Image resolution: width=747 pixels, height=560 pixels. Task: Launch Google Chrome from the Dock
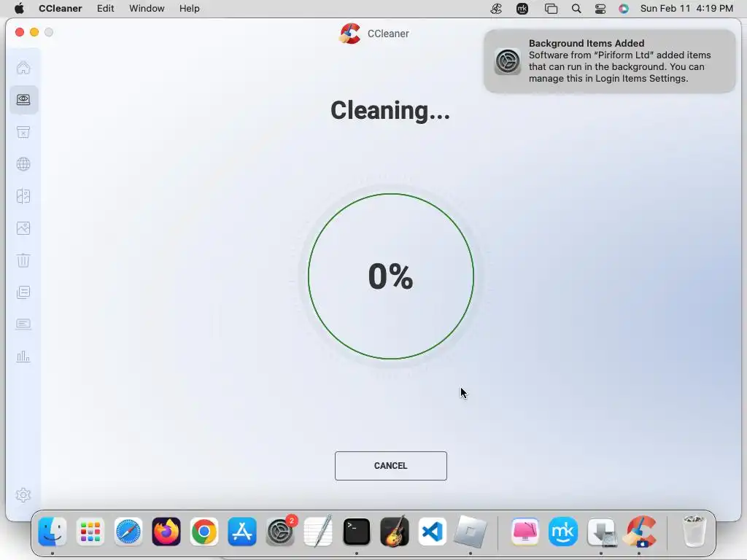pos(204,532)
